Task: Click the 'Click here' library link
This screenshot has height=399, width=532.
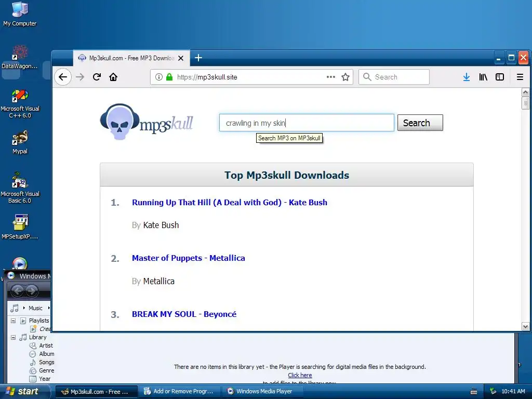Action: (300, 375)
